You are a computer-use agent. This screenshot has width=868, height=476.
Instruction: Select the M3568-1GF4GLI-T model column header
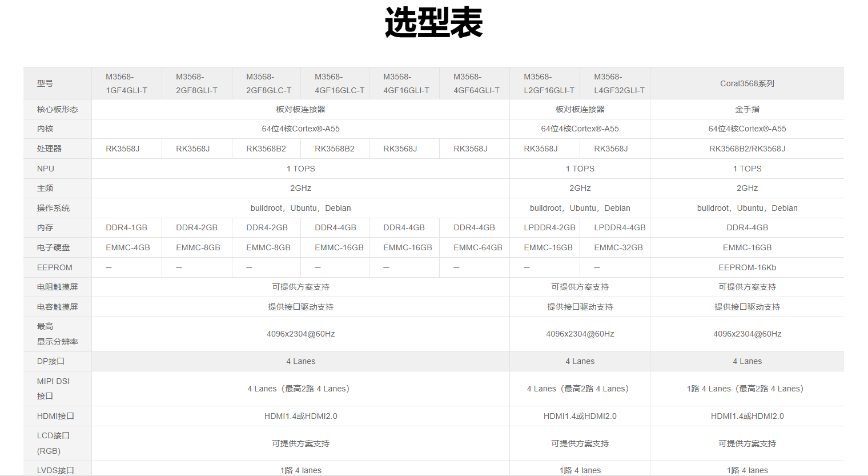coord(126,83)
